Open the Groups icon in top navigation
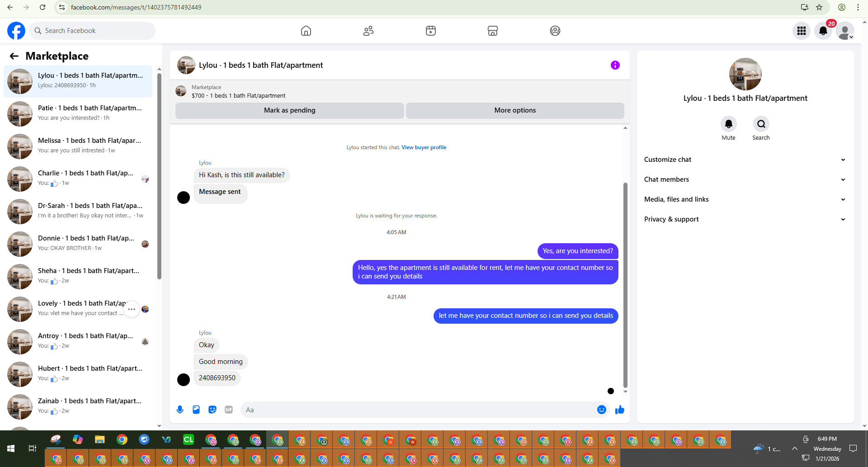Image resolution: width=868 pixels, height=467 pixels. pos(555,31)
